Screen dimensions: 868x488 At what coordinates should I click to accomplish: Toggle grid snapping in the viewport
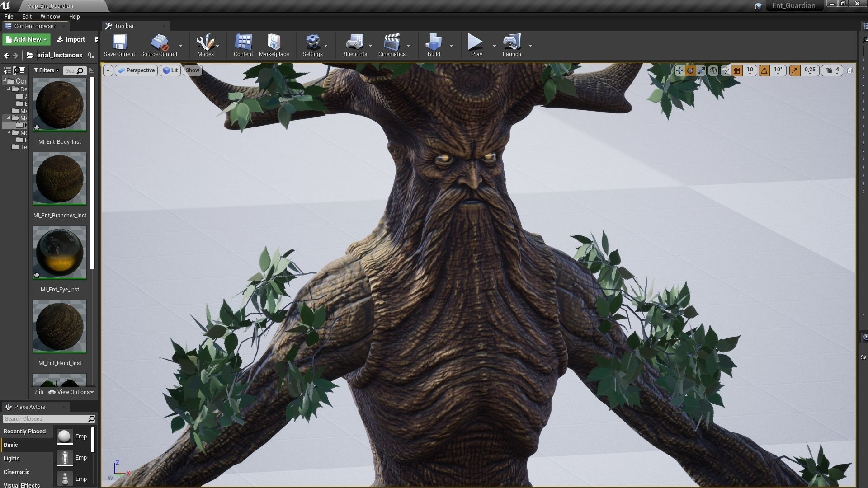[737, 70]
